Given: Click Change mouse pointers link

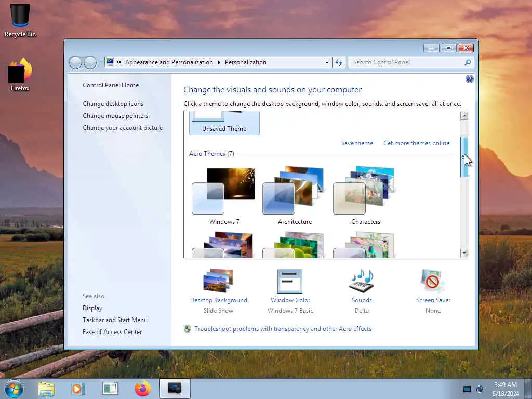Looking at the screenshot, I should tap(115, 116).
